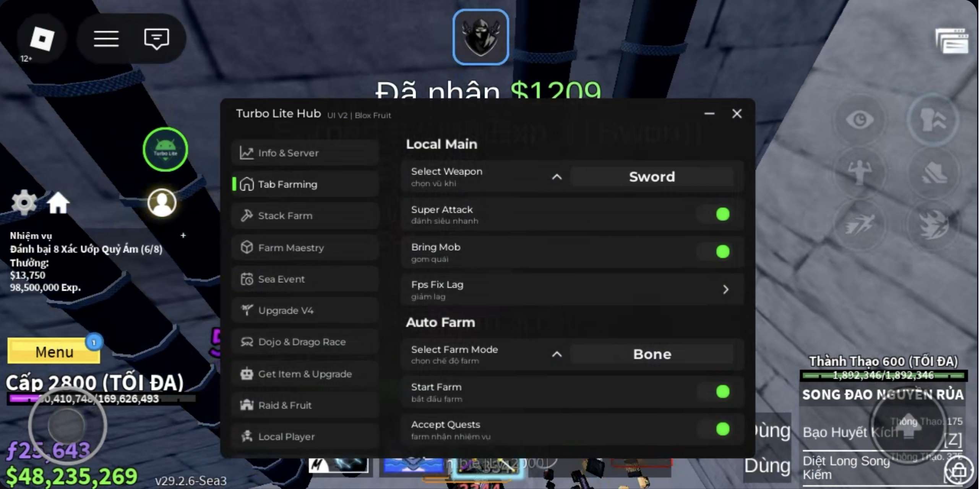This screenshot has height=489, width=980.
Task: Click the Farm Maestry cube icon
Action: pyautogui.click(x=247, y=247)
